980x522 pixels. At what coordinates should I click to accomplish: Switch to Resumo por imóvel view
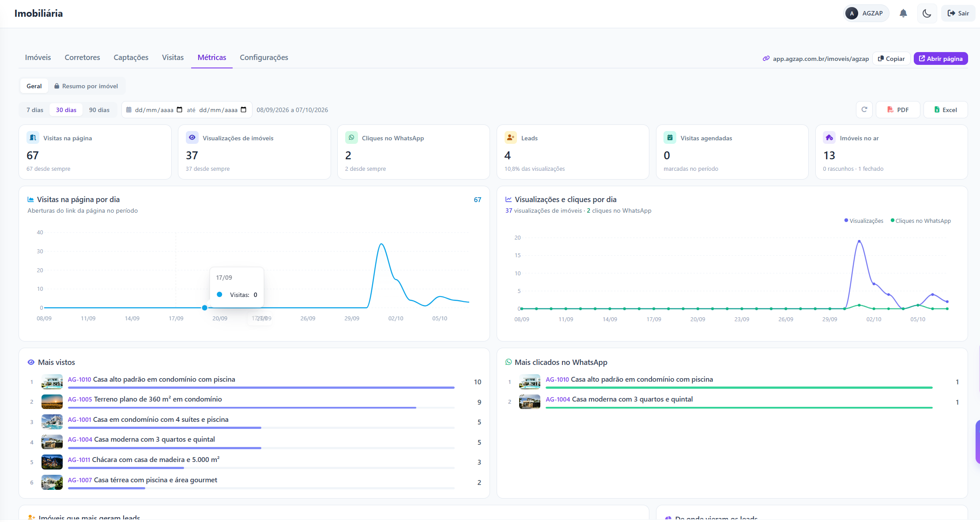pos(86,86)
